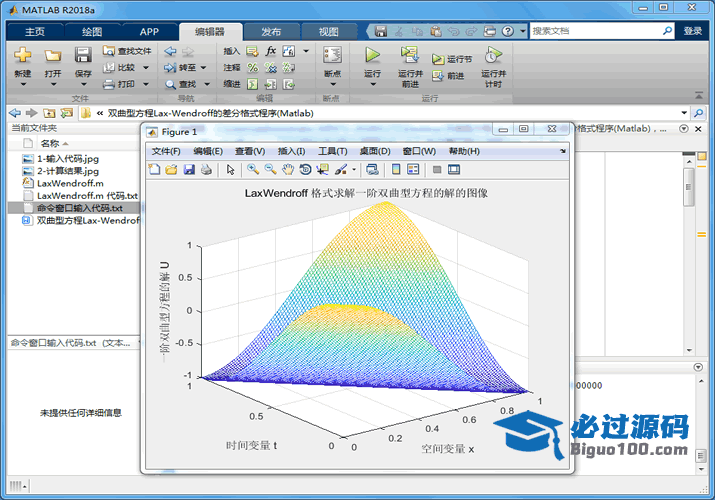Open the File (文件) menu in Figure 1

tap(166, 151)
